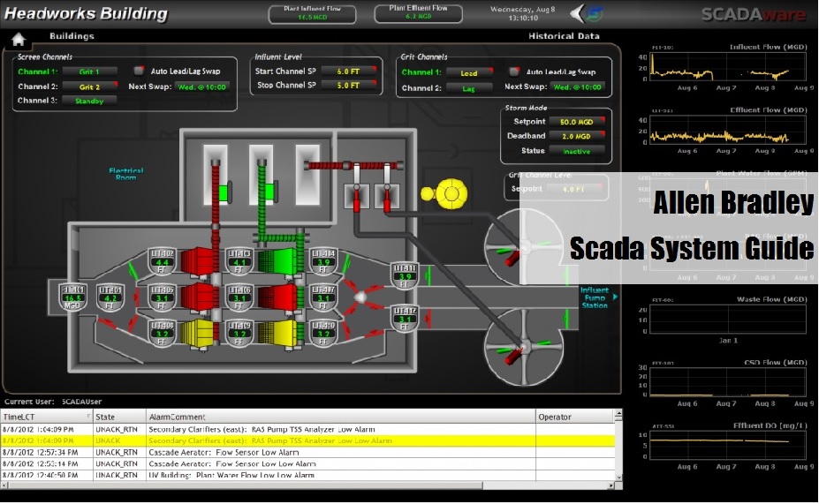
Task: Open the Waste Flow (MGD) trend chart
Action: coord(729,320)
